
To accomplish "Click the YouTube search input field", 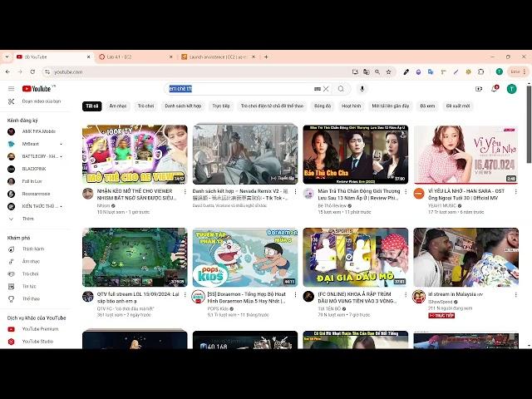I will [241, 89].
